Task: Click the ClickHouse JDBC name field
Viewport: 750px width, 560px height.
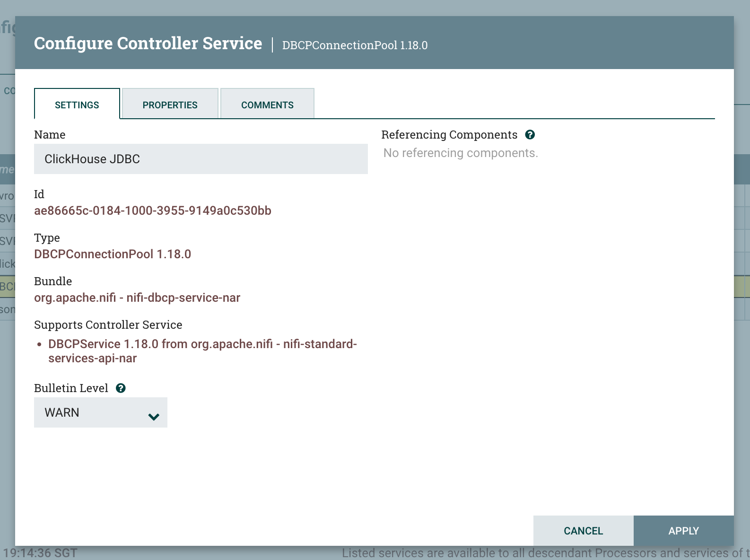Action: pos(201,159)
